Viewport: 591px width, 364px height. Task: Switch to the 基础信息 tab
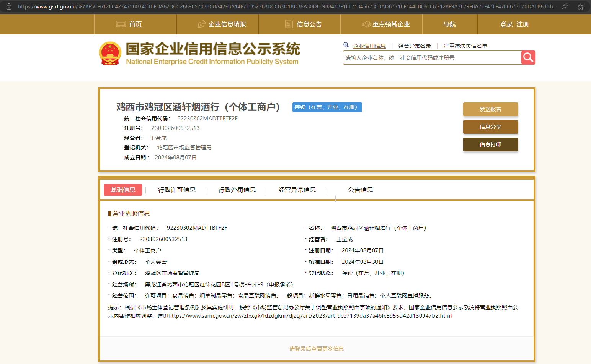[123, 190]
